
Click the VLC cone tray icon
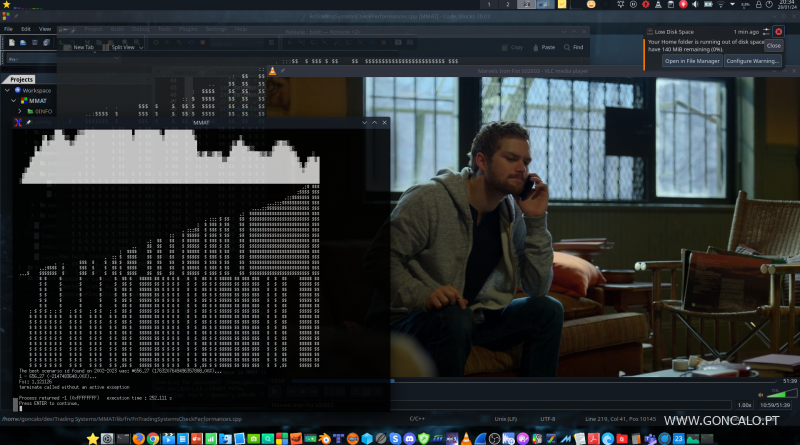(658, 5)
